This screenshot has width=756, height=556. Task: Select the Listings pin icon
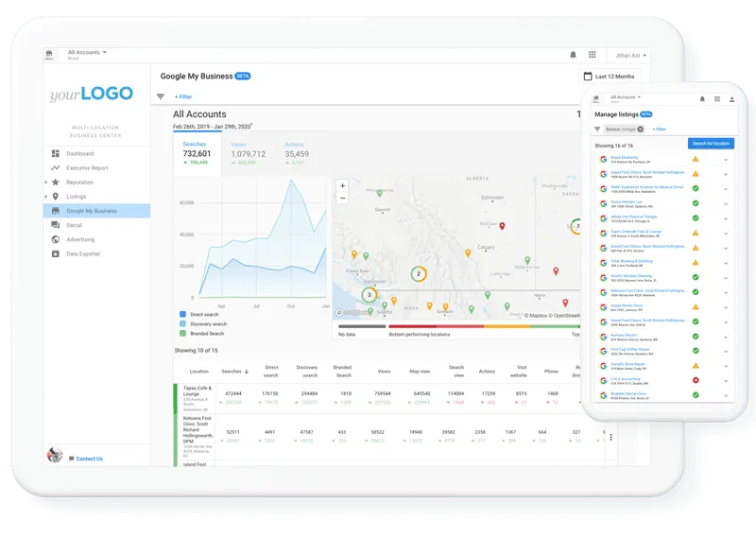54,197
